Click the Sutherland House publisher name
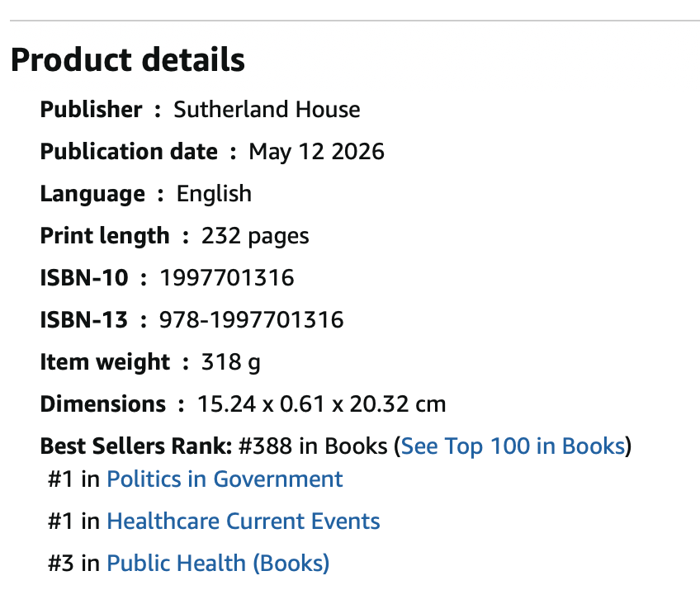The width and height of the screenshot is (700, 604). coord(267,109)
